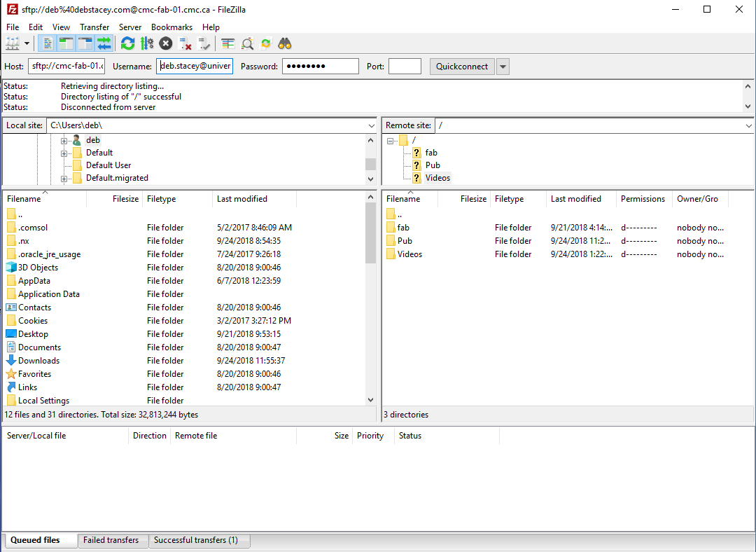Click the Quickconnect button
This screenshot has height=552, width=756.
462,66
